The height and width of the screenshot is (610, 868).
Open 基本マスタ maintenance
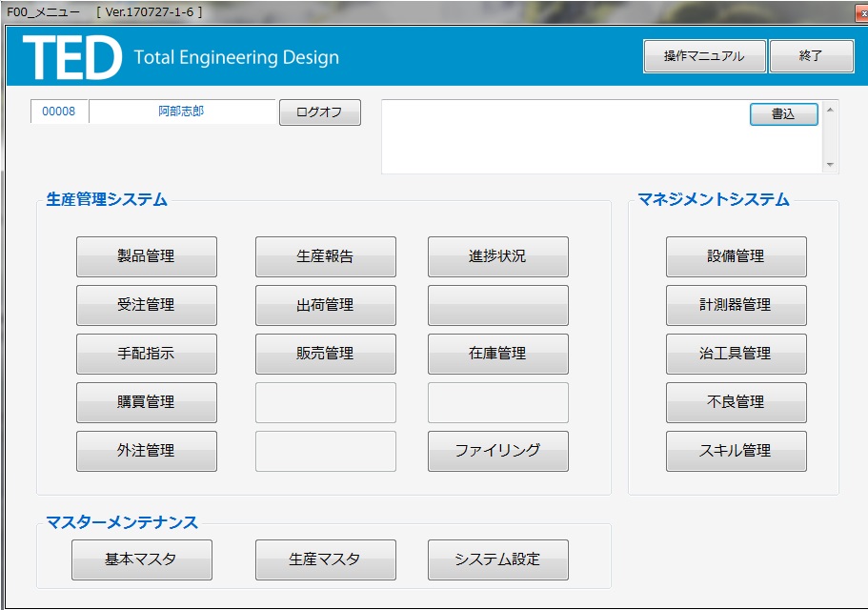tap(141, 559)
